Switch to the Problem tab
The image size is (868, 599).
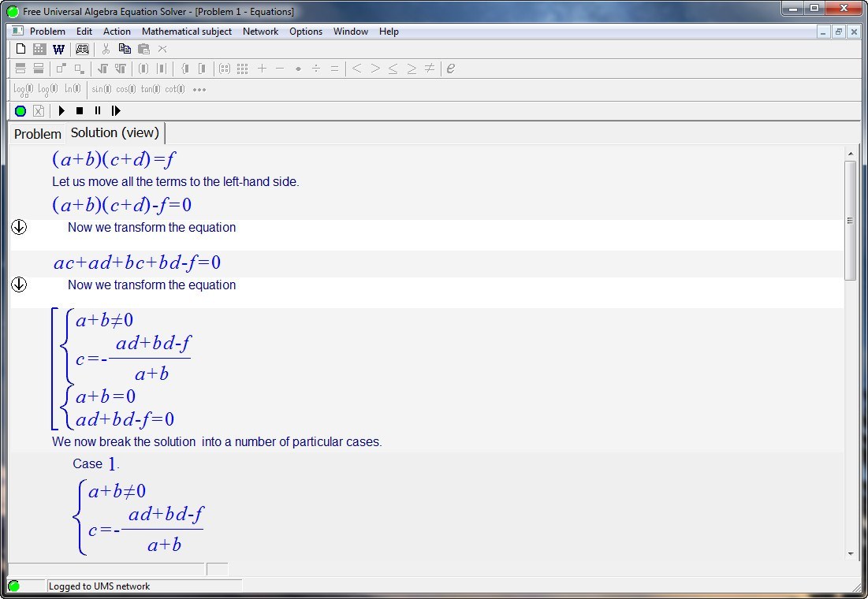38,134
